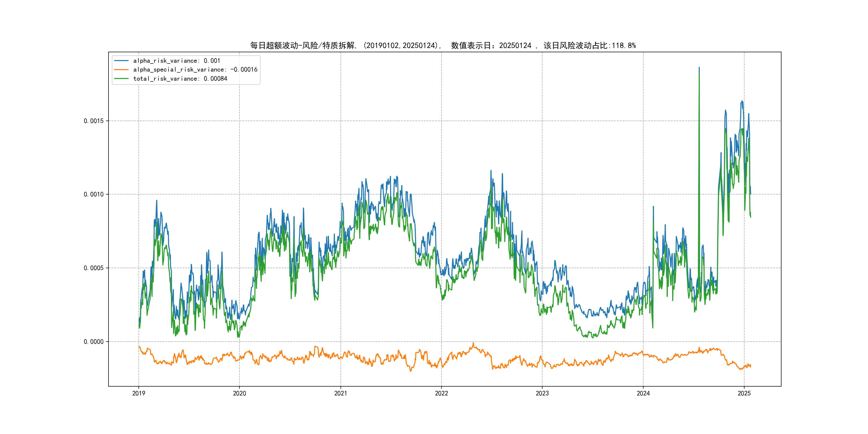Select the alpha_risk_variance: 0.001 legend label
The image size is (868, 434).
click(177, 61)
